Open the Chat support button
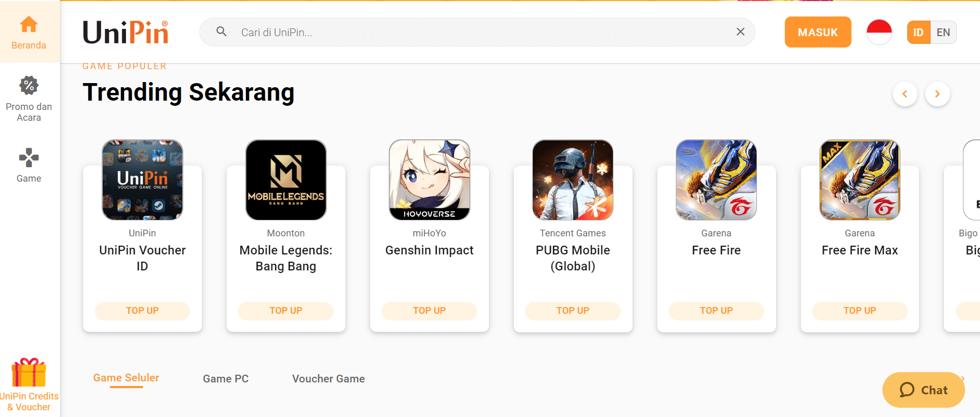Viewport: 980px width, 417px height. coord(923,390)
